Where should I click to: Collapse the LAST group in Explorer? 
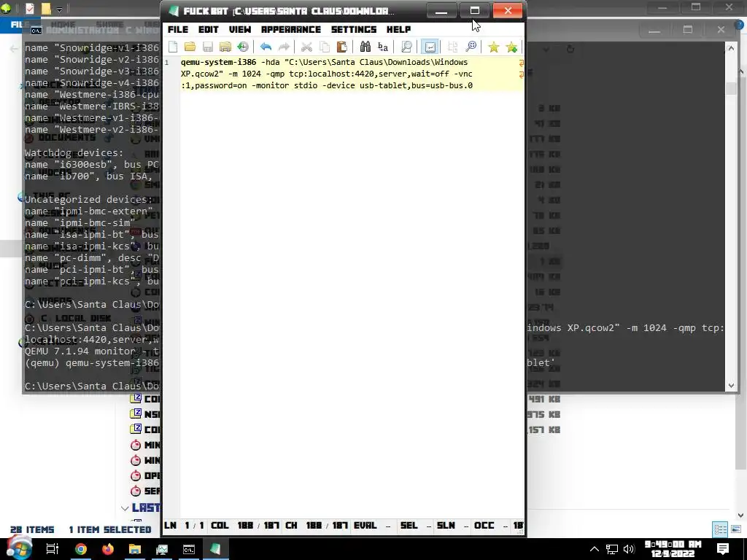[x=125, y=508]
